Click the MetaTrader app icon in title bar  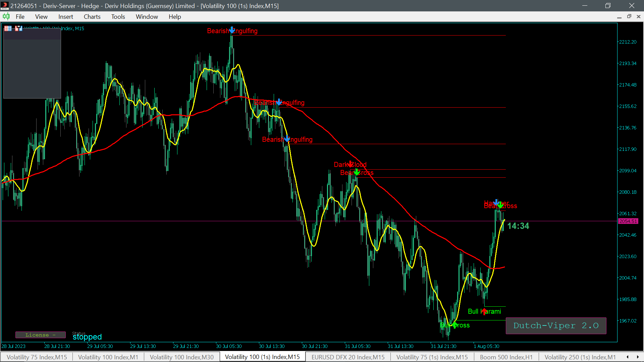click(x=4, y=5)
